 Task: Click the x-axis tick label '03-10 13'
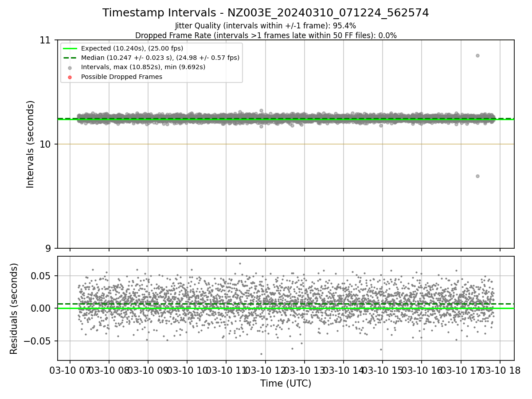pyautogui.click(x=304, y=370)
